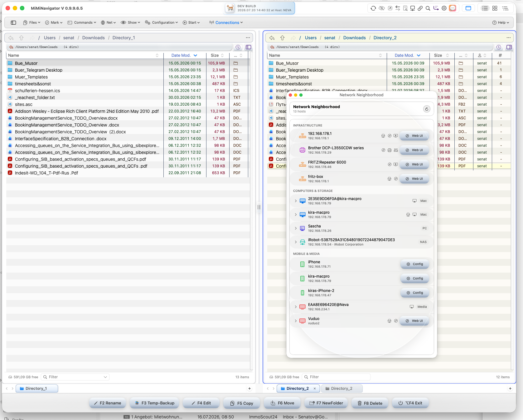Close the active Directory_2 tab

pos(315,389)
